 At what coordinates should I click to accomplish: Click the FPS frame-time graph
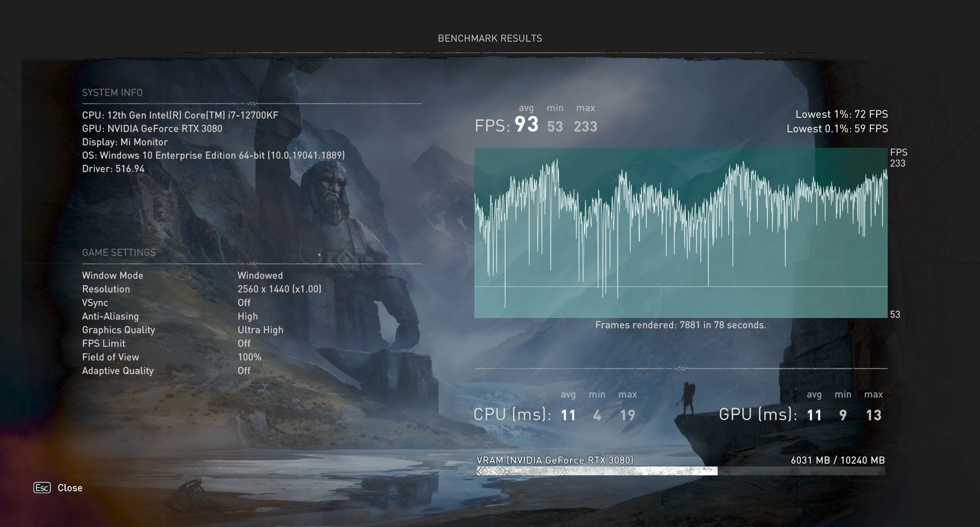[681, 233]
